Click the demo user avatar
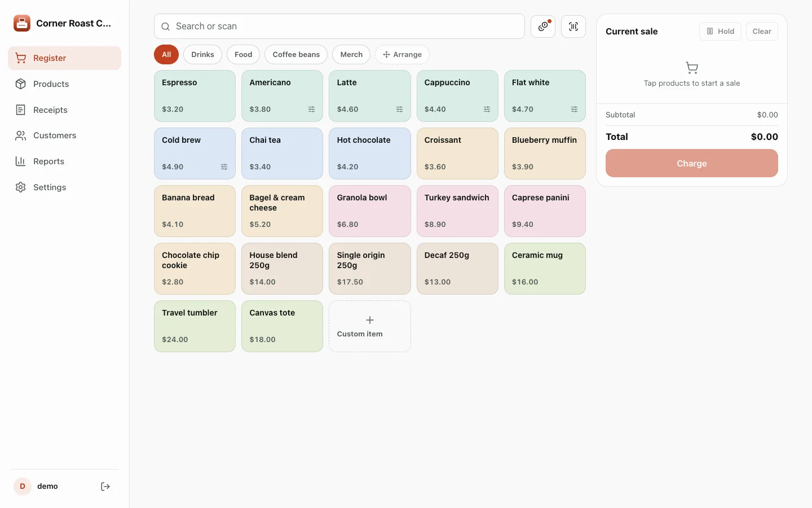The height and width of the screenshot is (508, 812). 23,487
